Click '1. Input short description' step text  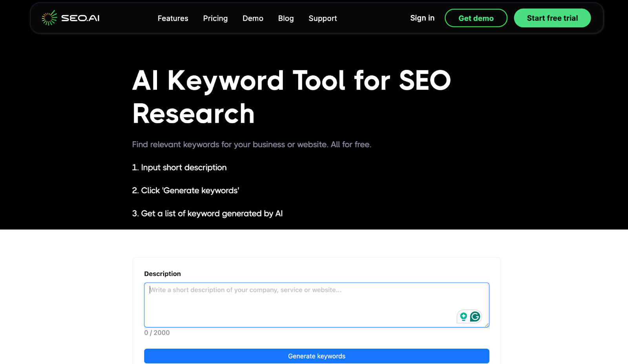click(x=179, y=167)
